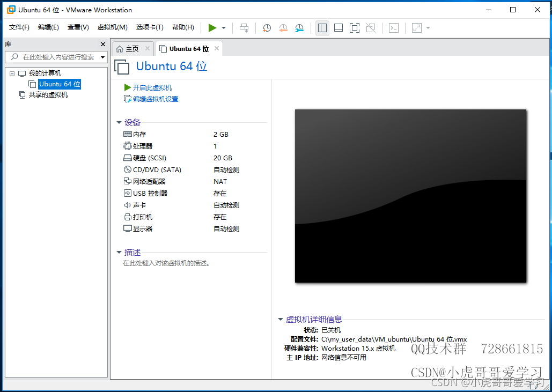Collapse the 虚拟机详细信息 section
This screenshot has width=552, height=392.
pos(281,320)
